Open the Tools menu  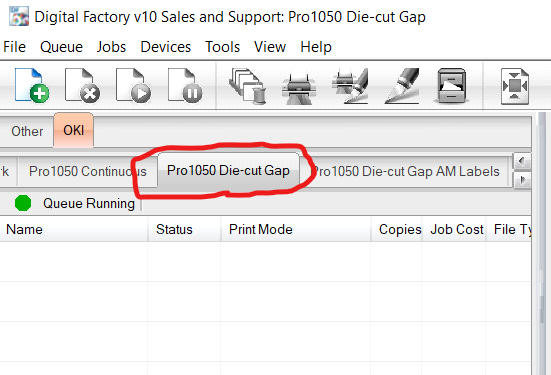coord(222,47)
